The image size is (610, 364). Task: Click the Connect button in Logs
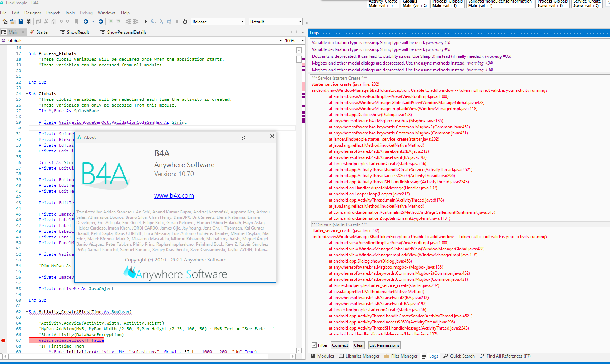[x=340, y=345]
